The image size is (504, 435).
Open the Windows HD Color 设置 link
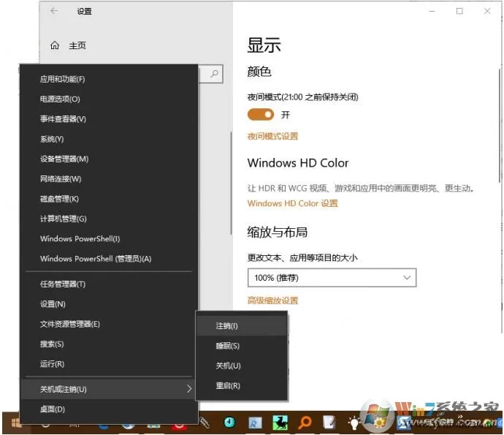pos(292,203)
